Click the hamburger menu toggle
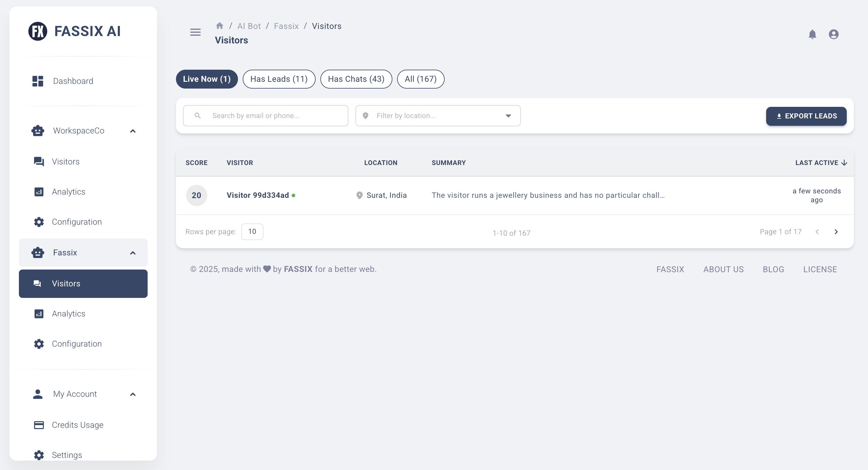Viewport: 868px width, 470px height. 195,32
